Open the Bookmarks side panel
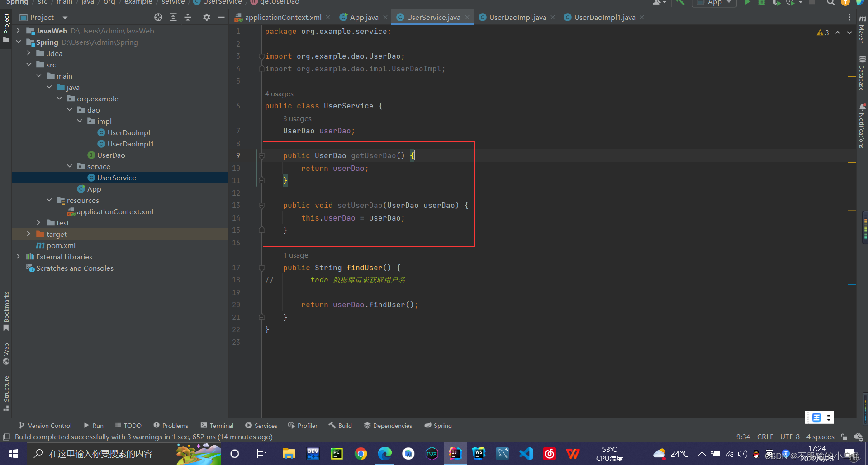Screen dimensions: 868x465 click(6, 311)
